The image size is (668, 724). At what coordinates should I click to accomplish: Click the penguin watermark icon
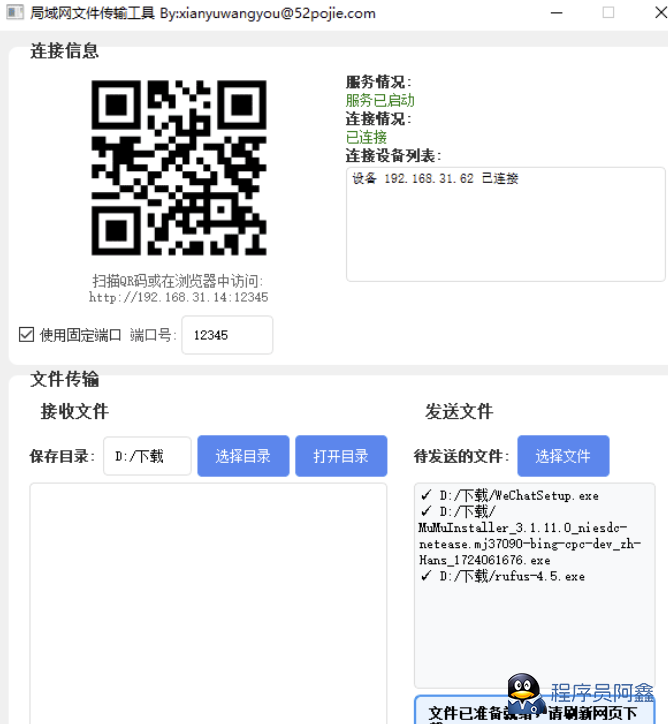[524, 692]
